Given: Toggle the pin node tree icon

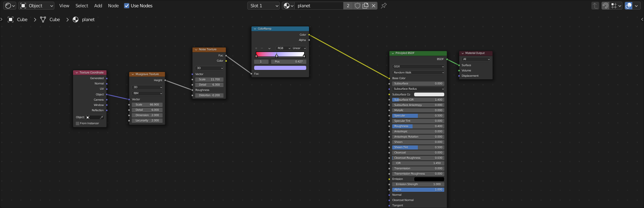Looking at the screenshot, I should point(384,6).
